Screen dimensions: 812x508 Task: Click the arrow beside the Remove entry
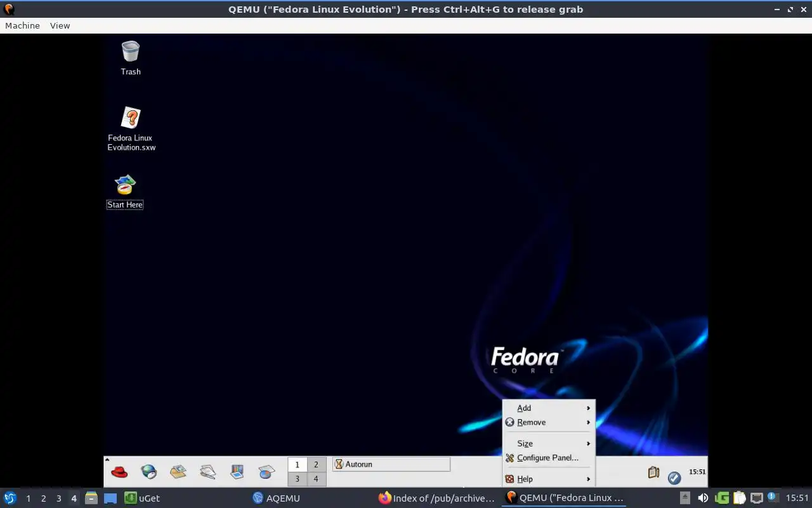click(589, 422)
